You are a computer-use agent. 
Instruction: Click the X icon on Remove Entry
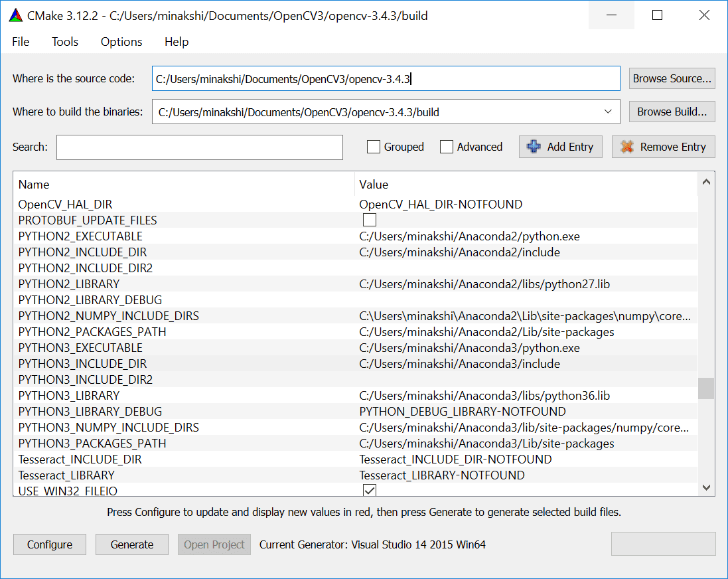pyautogui.click(x=626, y=147)
